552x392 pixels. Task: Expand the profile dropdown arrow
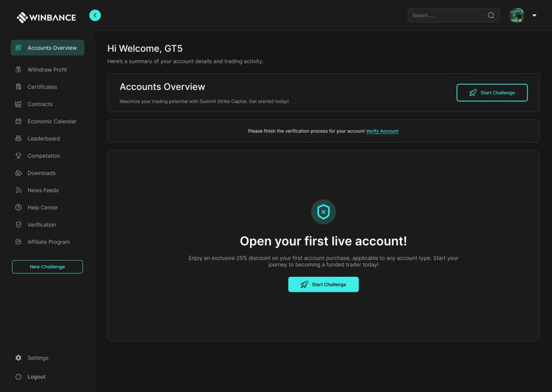[x=534, y=16]
